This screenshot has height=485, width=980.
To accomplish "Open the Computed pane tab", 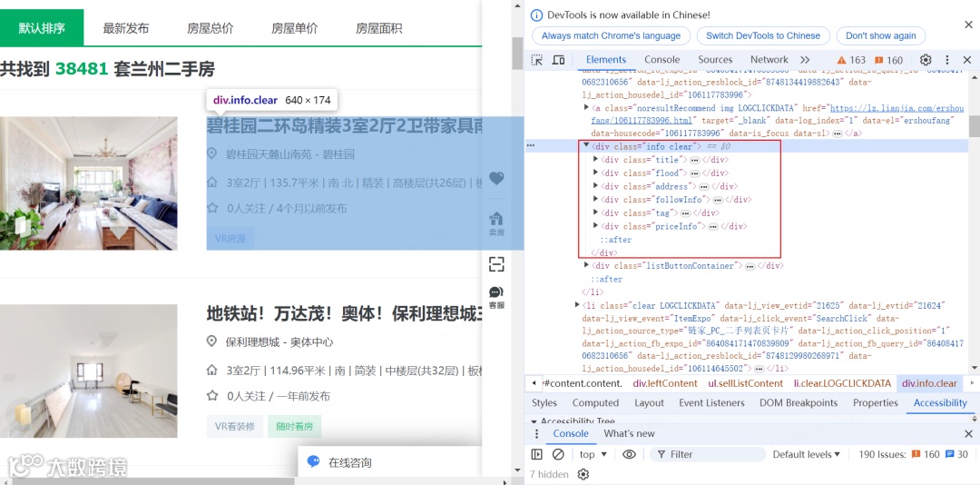I will coord(595,403).
